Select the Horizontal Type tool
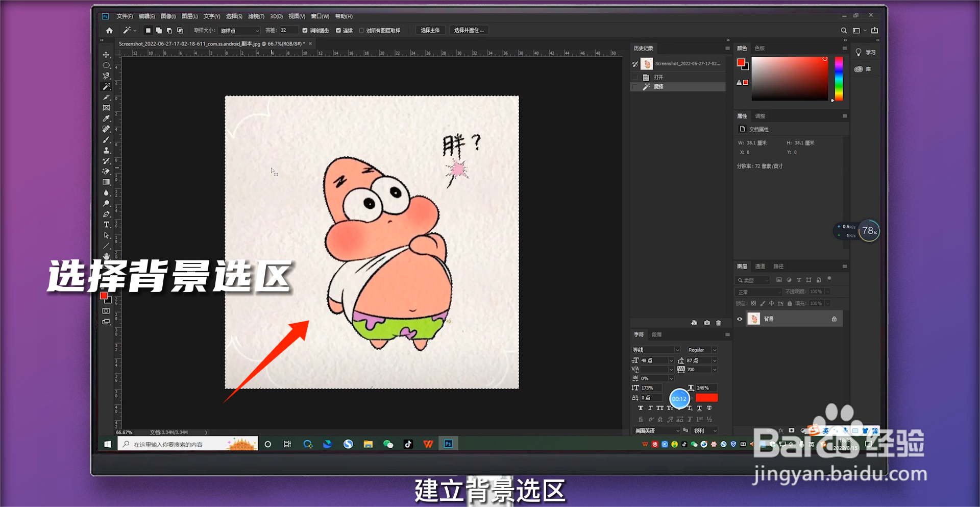This screenshot has height=507, width=980. [x=106, y=225]
